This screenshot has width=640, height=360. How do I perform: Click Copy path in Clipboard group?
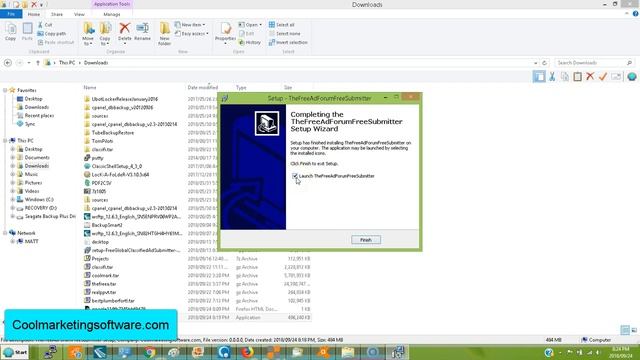[52, 33]
